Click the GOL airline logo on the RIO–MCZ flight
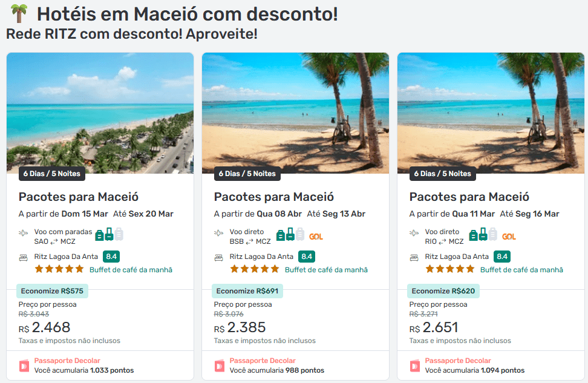588x383 pixels. tap(509, 237)
